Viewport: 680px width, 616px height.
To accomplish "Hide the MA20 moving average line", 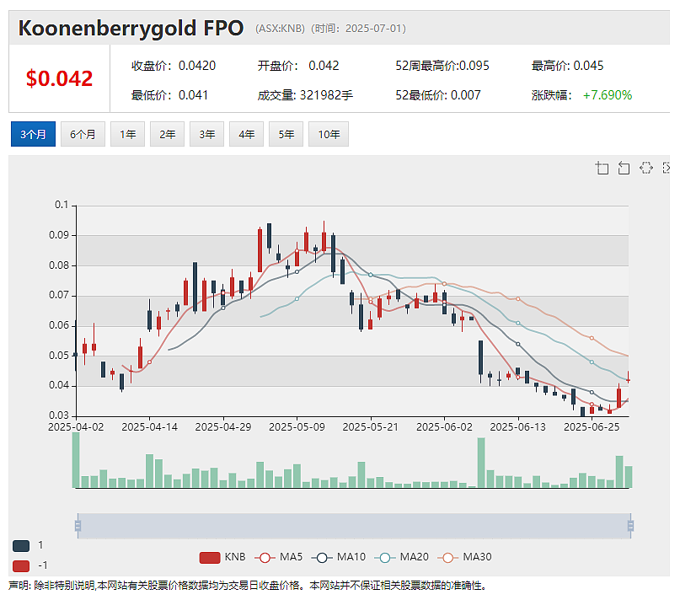I will [x=401, y=558].
